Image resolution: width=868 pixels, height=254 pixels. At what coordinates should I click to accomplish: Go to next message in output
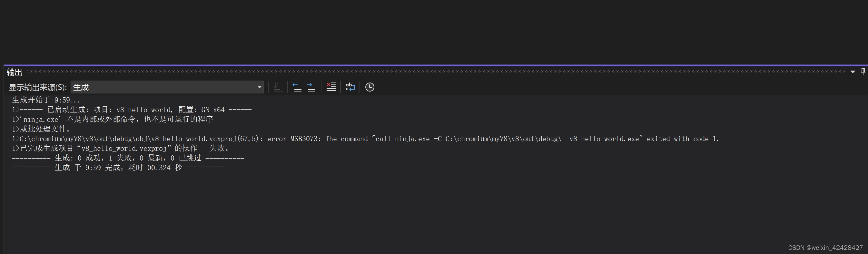pos(311,87)
